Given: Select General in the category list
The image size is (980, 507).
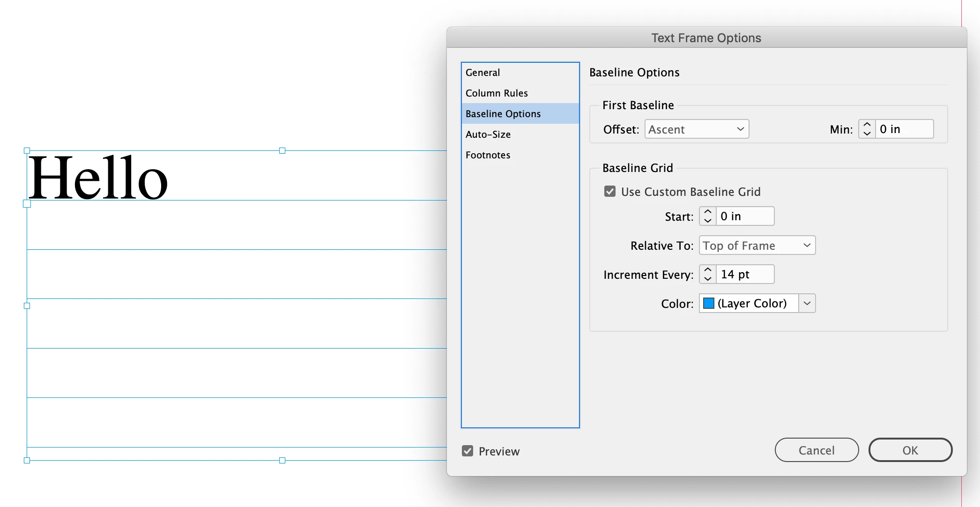Looking at the screenshot, I should [483, 73].
